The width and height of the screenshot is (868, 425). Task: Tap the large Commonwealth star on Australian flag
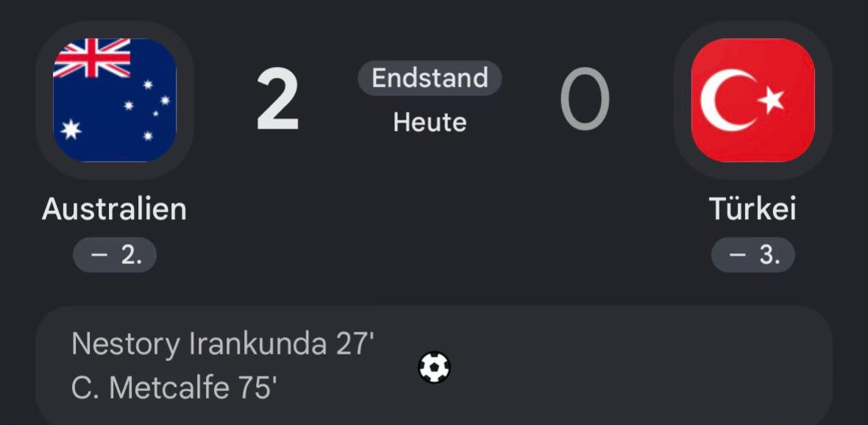(71, 129)
